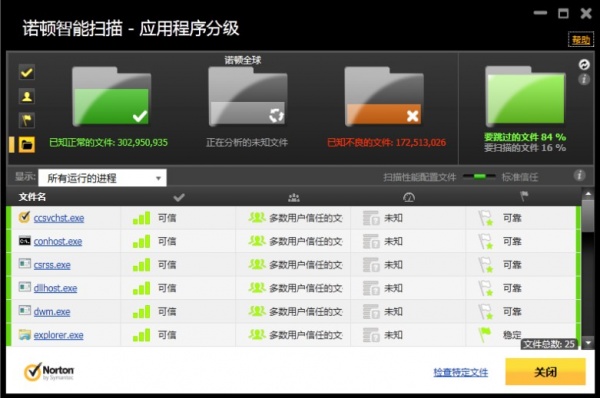
Task: Open the 检查特定文件 link
Action: 461,372
